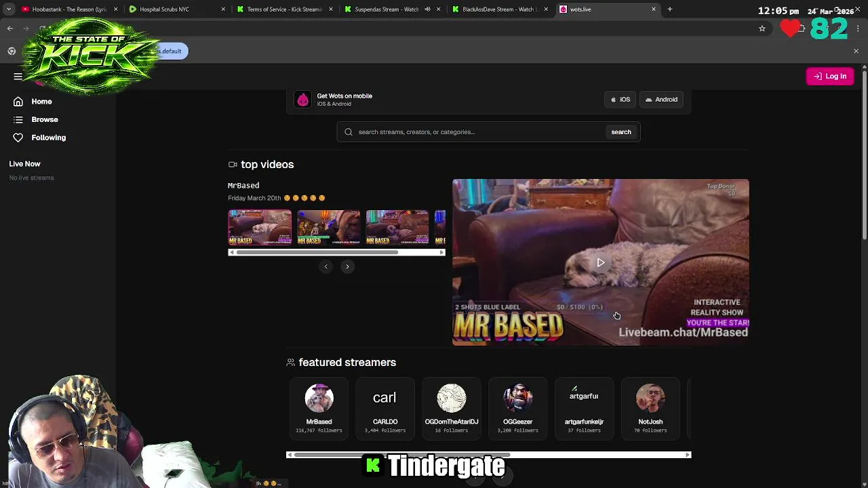Mute the Suspendas Stream tab audio
Screen dimensions: 868x488
click(427, 9)
